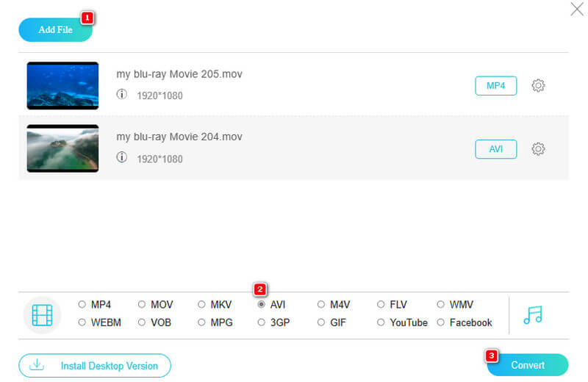Open AVI format box for Movie 204

pyautogui.click(x=495, y=149)
